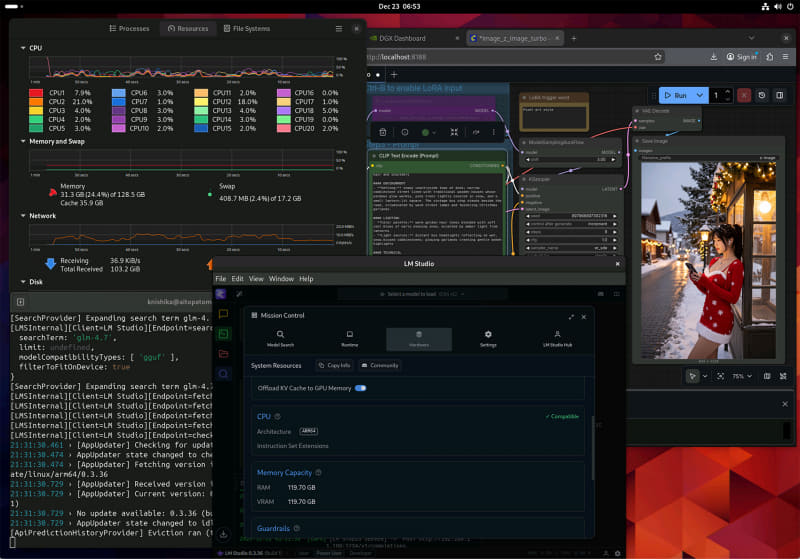The image size is (800, 559).
Task: Open the Firefox extensions puzzle icon
Action: (x=769, y=57)
